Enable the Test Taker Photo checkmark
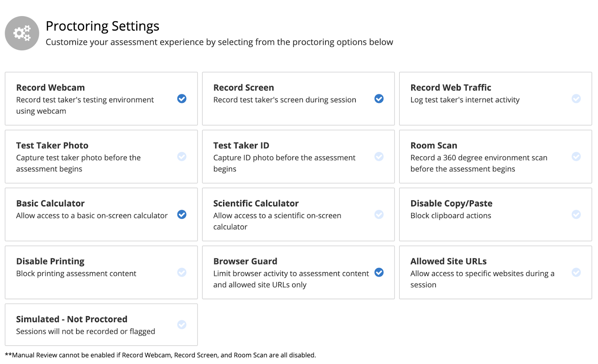This screenshot has height=364, width=598. coord(182,156)
